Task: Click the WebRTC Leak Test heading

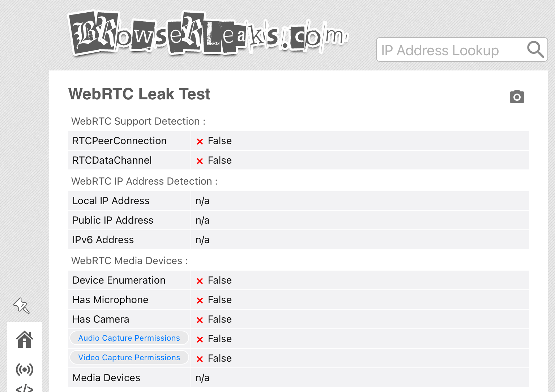Action: [x=139, y=94]
